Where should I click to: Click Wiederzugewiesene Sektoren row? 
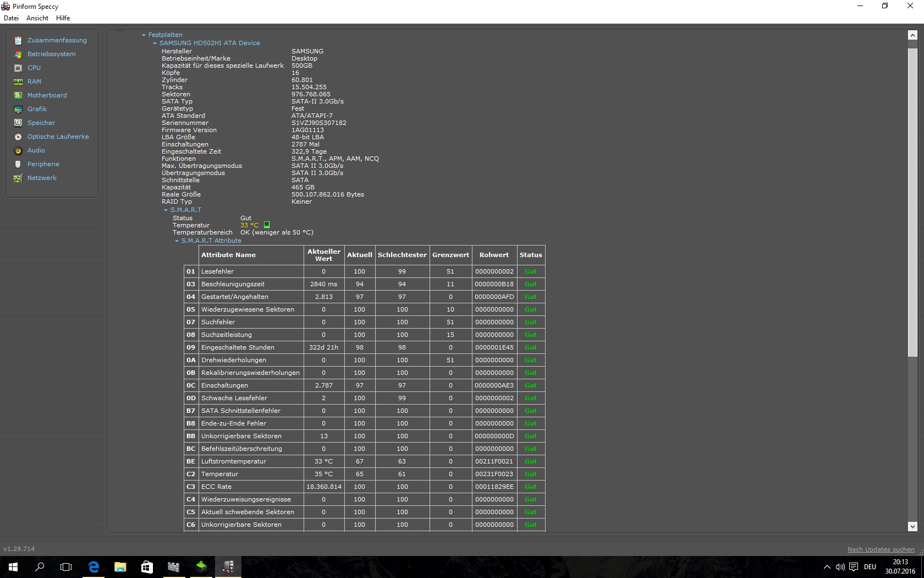point(365,309)
